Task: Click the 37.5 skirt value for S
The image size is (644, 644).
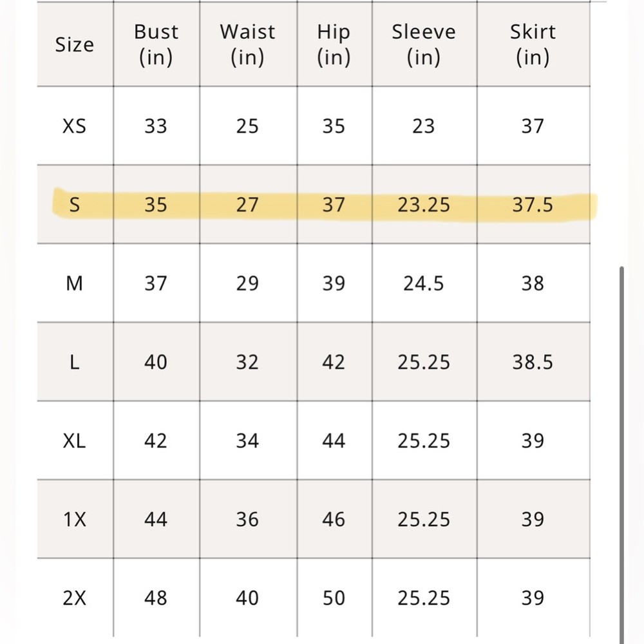Action: click(533, 205)
